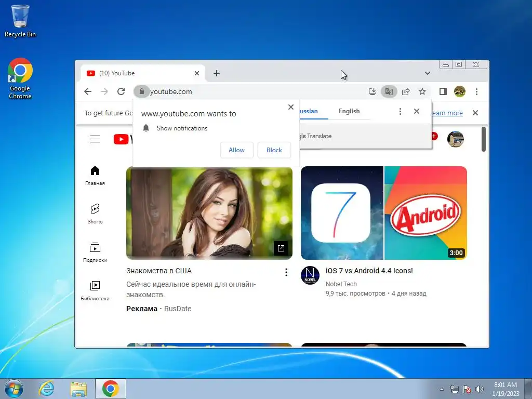Open site info via the lock icon
Image resolution: width=532 pixels, height=399 pixels.
pos(141,91)
